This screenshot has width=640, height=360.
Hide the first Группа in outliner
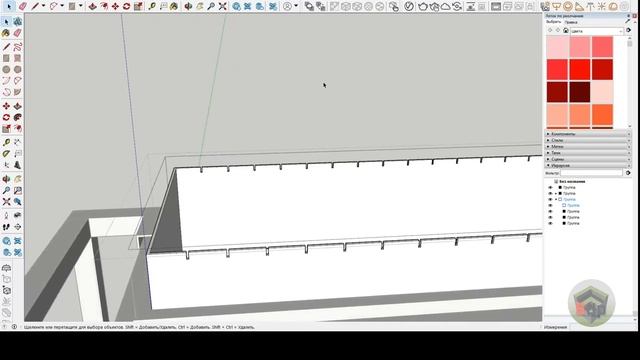coord(550,187)
